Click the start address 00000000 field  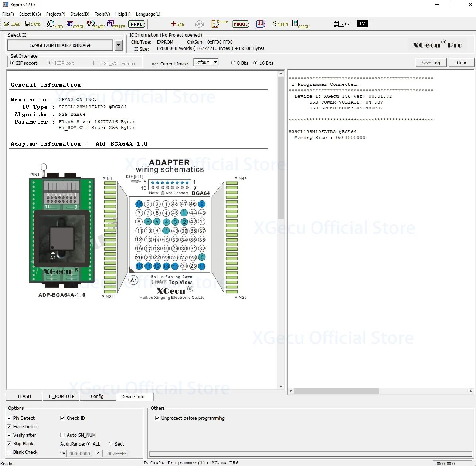coord(80,453)
